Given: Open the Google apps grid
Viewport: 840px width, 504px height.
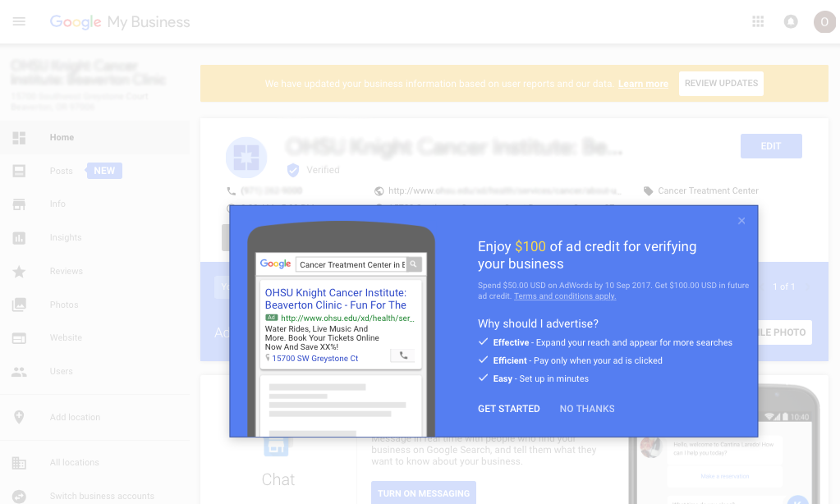Looking at the screenshot, I should pyautogui.click(x=758, y=21).
